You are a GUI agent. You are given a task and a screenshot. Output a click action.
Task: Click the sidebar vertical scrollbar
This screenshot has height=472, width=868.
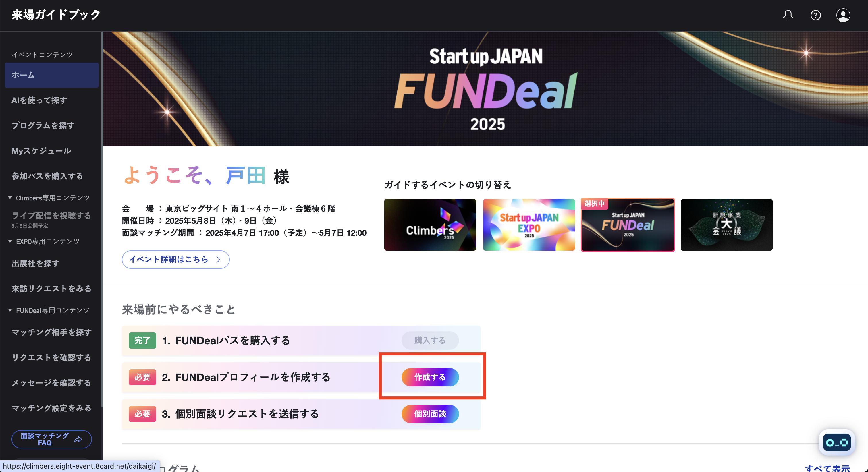point(102,219)
